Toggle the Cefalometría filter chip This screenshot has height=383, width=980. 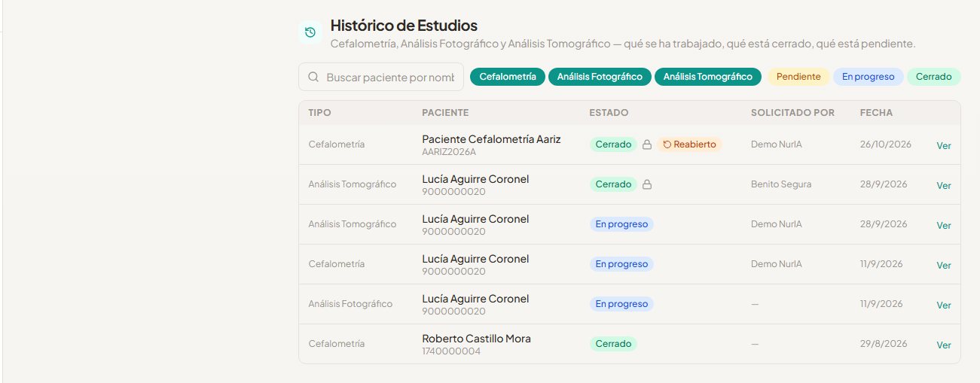[508, 77]
